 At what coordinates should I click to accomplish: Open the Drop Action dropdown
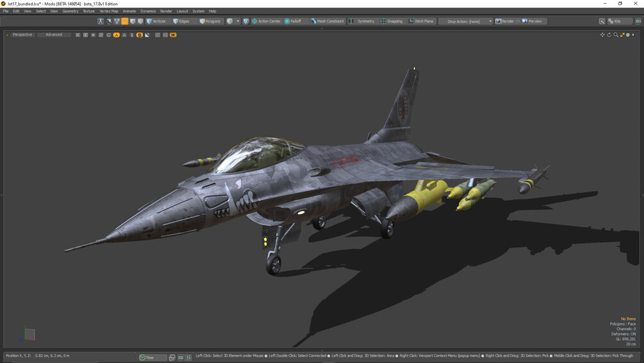(x=466, y=21)
